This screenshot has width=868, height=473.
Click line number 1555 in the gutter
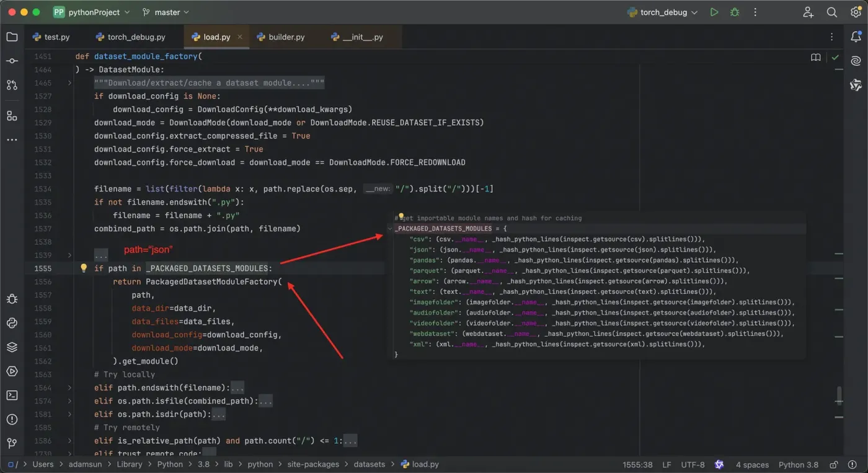(43, 268)
